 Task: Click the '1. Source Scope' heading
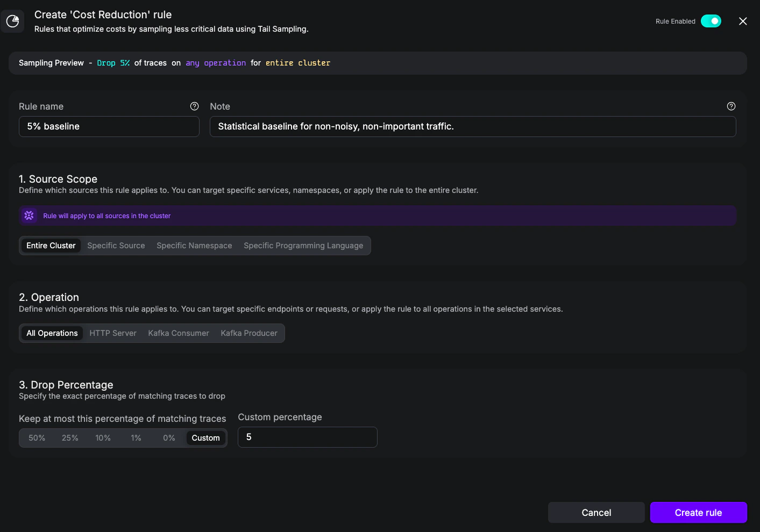[58, 179]
